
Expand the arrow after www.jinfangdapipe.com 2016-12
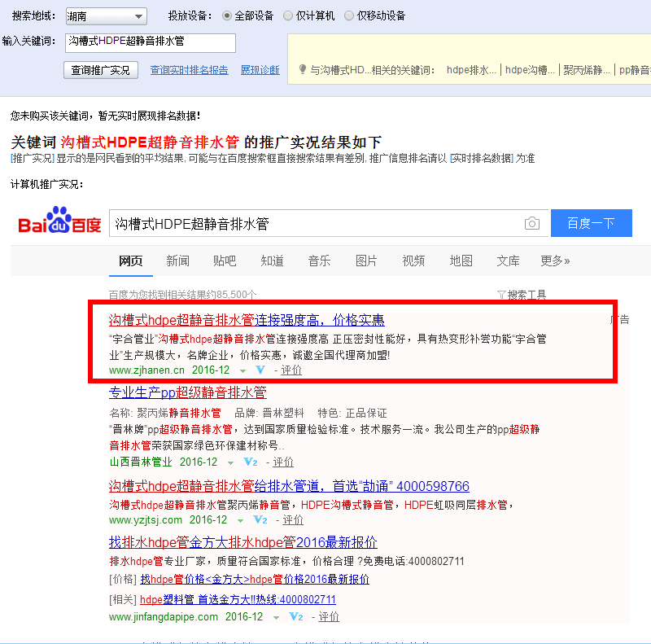(276, 617)
